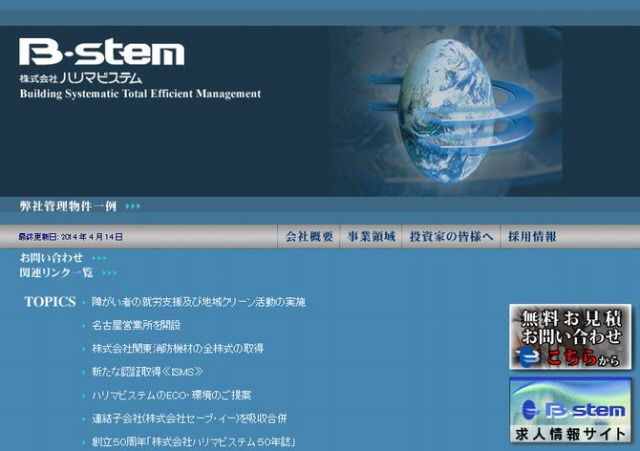The height and width of the screenshot is (451, 640).
Task: Click arrows icon next to 弊社管理物件一例
Action: click(133, 207)
